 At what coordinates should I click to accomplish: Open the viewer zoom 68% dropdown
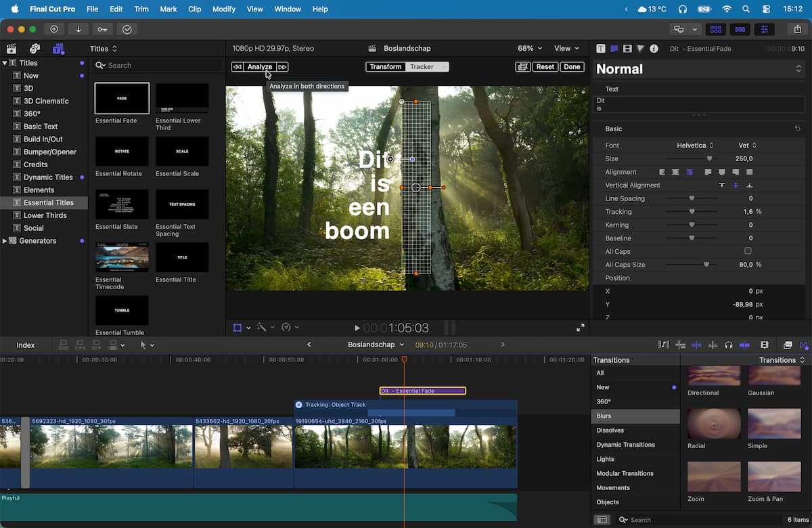point(530,49)
